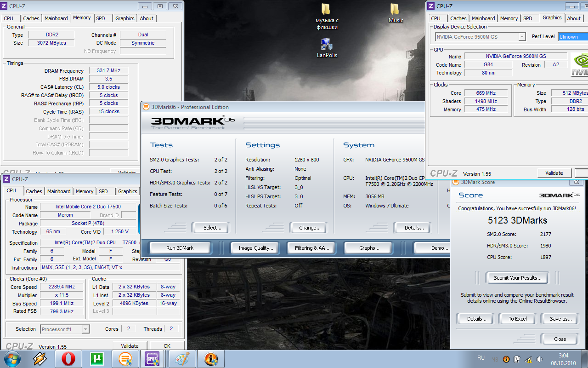Open Opera browser from the taskbar
Viewport: 588px width, 368px height.
(x=68, y=358)
